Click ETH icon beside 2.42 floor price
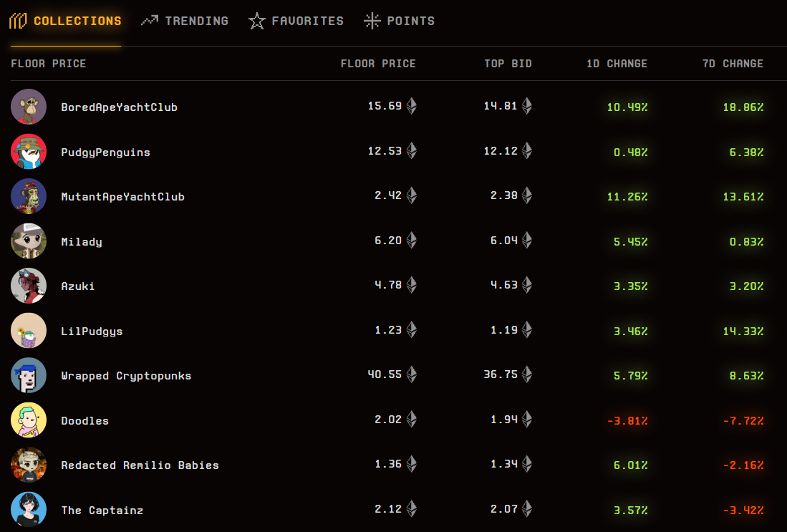 tap(412, 195)
